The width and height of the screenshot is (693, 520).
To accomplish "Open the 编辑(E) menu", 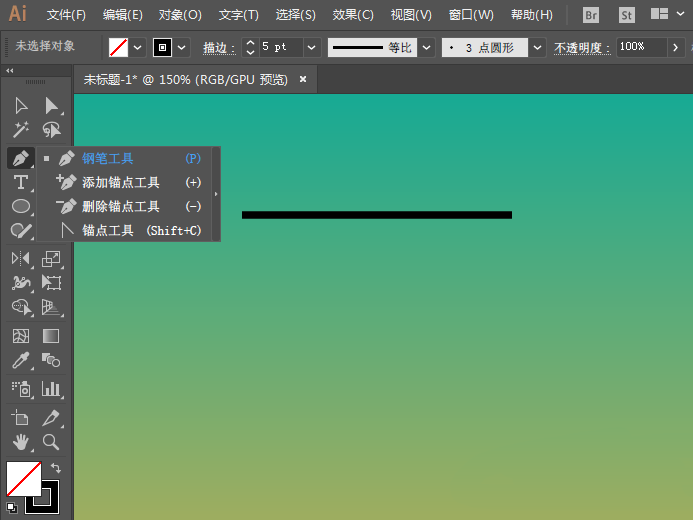I will coord(122,15).
